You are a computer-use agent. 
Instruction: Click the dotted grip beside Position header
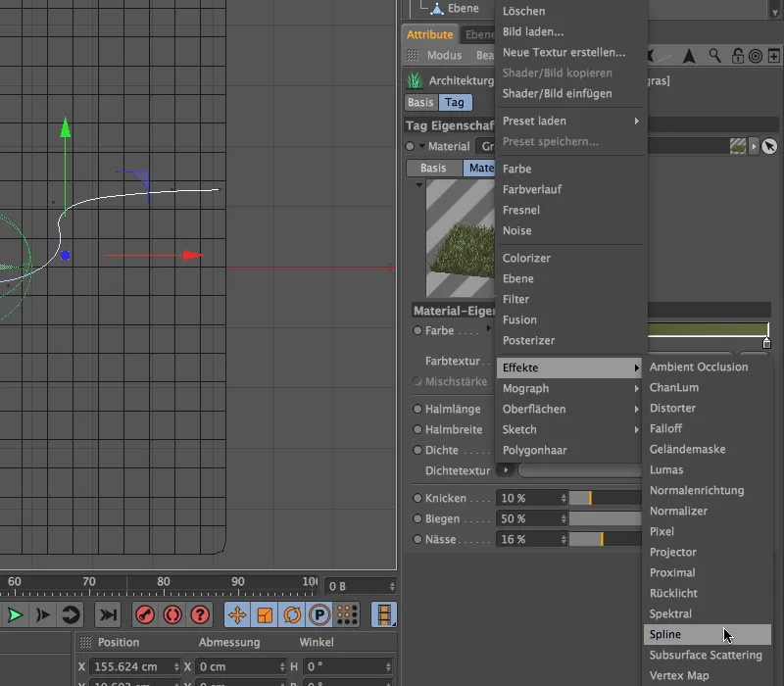pyautogui.click(x=85, y=642)
